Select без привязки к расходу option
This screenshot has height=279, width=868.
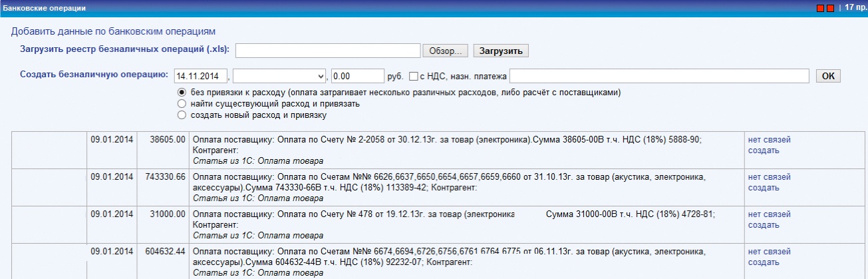pos(181,93)
